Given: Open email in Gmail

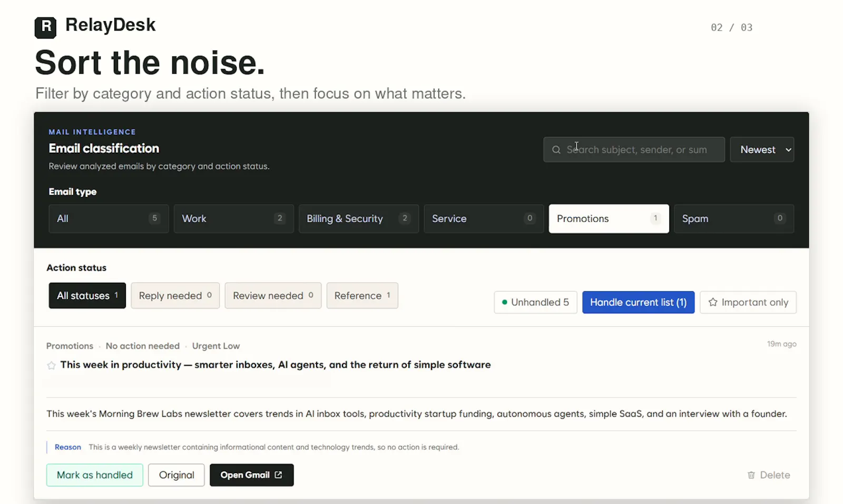Looking at the screenshot, I should point(251,475).
